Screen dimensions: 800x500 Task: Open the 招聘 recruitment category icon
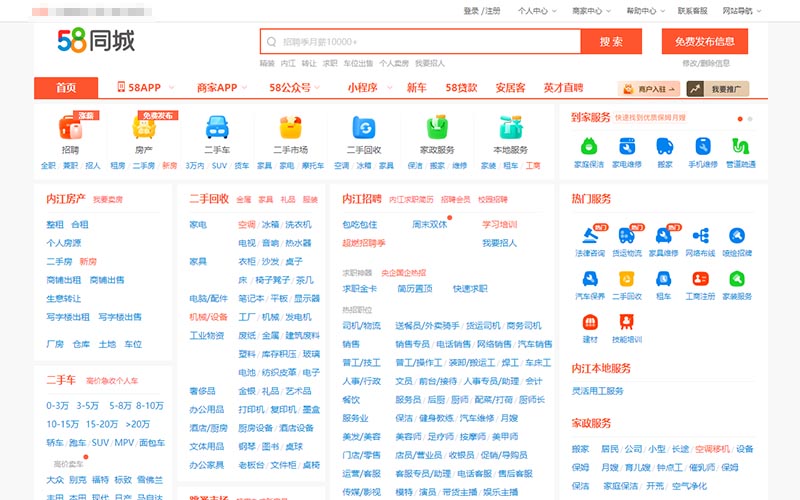tap(70, 127)
